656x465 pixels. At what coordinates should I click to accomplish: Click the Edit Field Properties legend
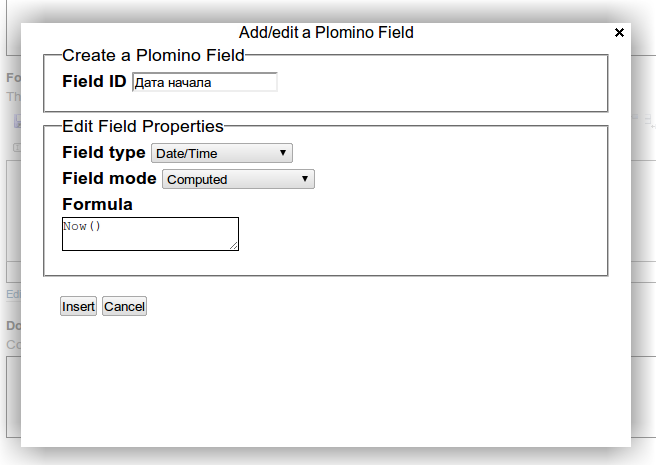pyautogui.click(x=143, y=126)
